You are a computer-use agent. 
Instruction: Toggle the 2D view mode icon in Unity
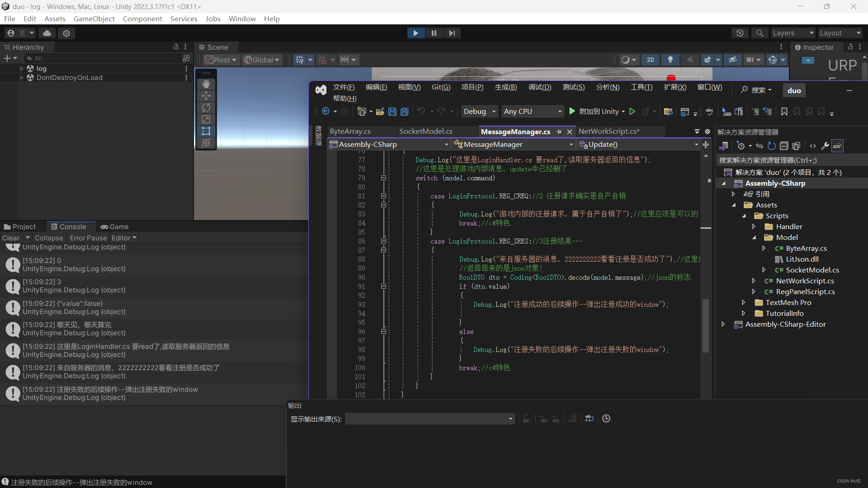click(651, 59)
